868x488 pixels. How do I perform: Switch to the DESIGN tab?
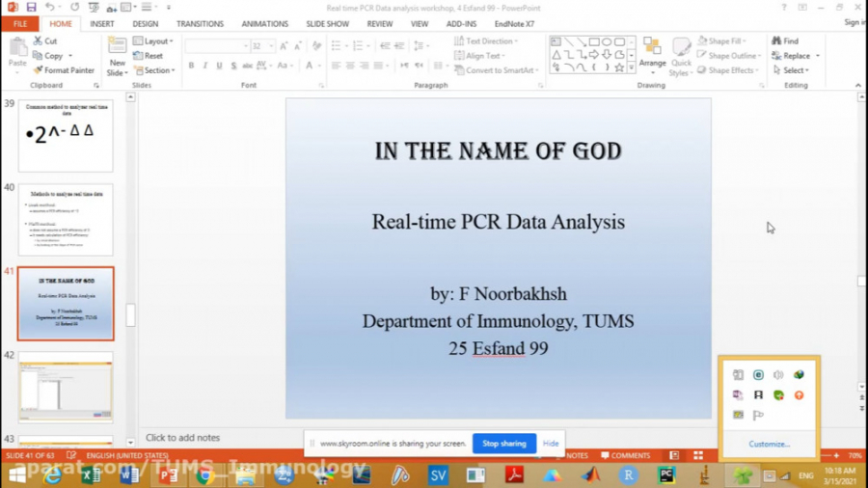(145, 24)
